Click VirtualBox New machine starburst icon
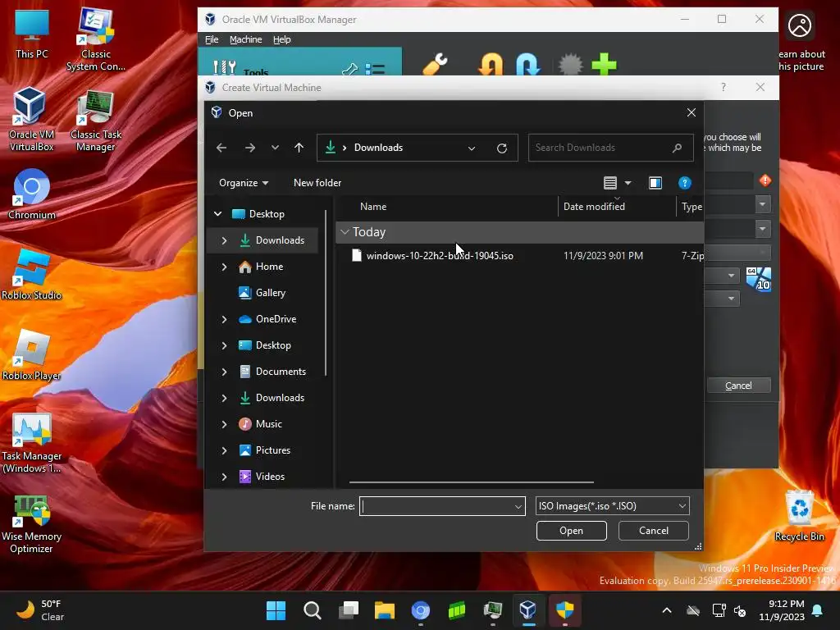Screen dimensions: 840x630 [570, 64]
